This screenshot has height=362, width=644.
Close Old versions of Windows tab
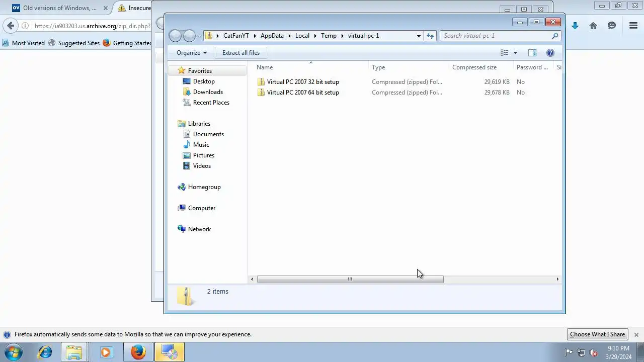(106, 8)
